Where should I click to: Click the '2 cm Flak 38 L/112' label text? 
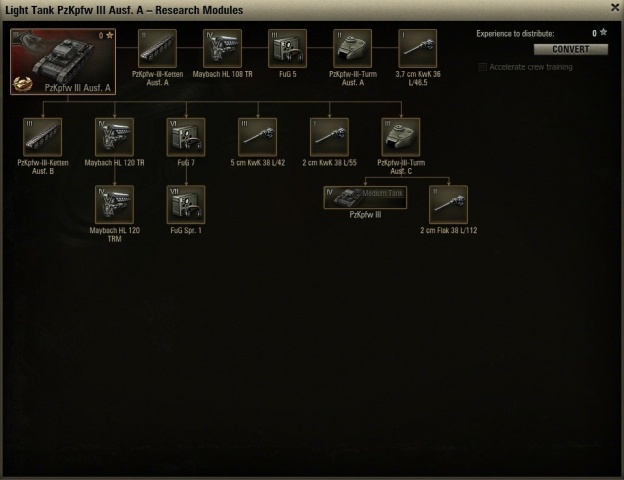click(448, 230)
